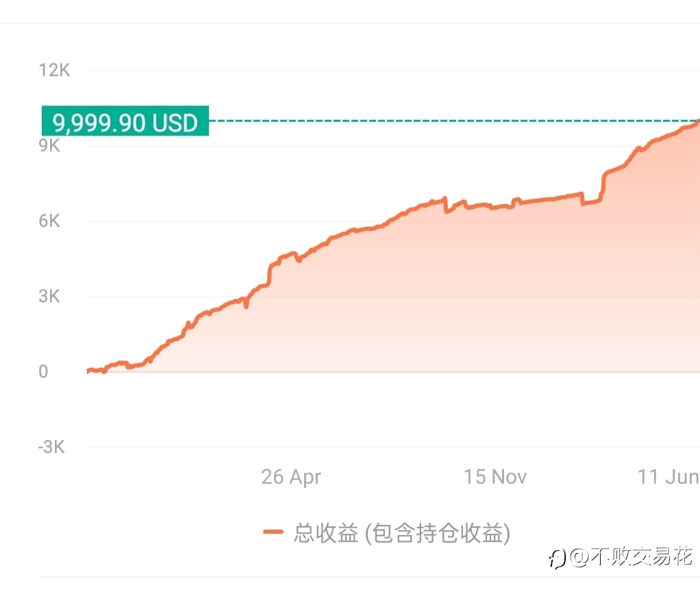Select the 26 Apr date label
The height and width of the screenshot is (592, 700).
click(x=291, y=478)
